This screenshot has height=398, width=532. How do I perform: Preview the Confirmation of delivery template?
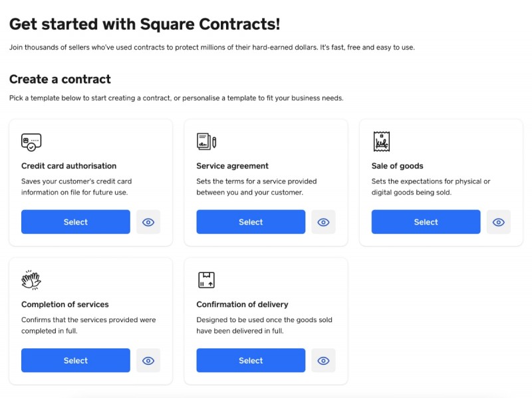point(324,360)
